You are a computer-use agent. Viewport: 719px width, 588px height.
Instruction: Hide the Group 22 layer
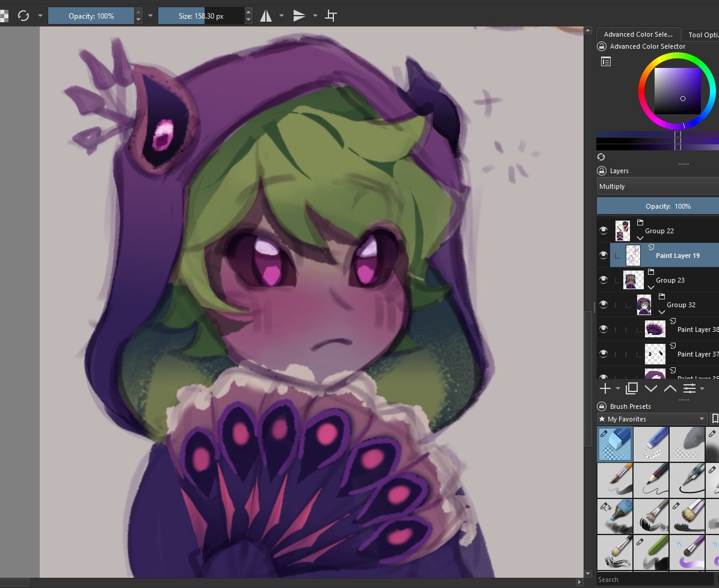pyautogui.click(x=603, y=230)
